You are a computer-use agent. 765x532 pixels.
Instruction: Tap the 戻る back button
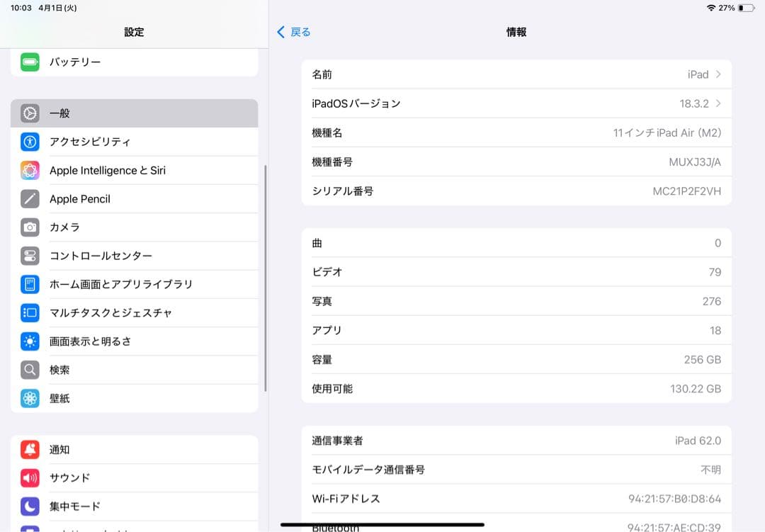point(293,32)
